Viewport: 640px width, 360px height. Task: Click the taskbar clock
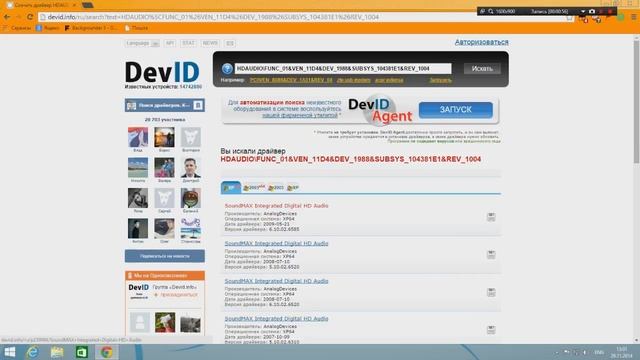(x=621, y=352)
